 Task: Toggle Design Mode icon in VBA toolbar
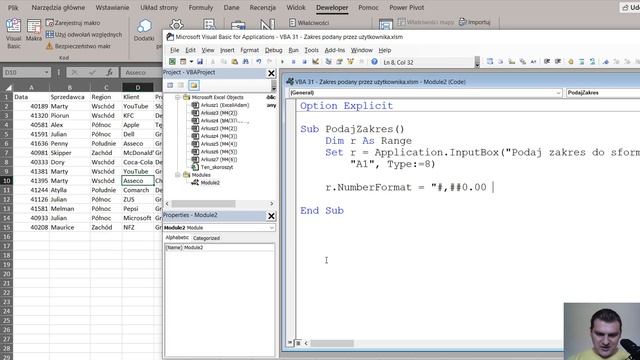[315, 62]
